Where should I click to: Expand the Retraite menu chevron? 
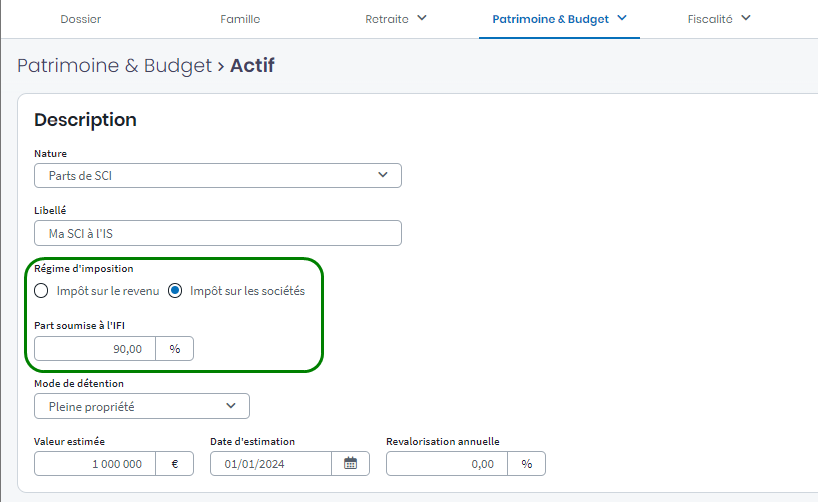tap(421, 18)
